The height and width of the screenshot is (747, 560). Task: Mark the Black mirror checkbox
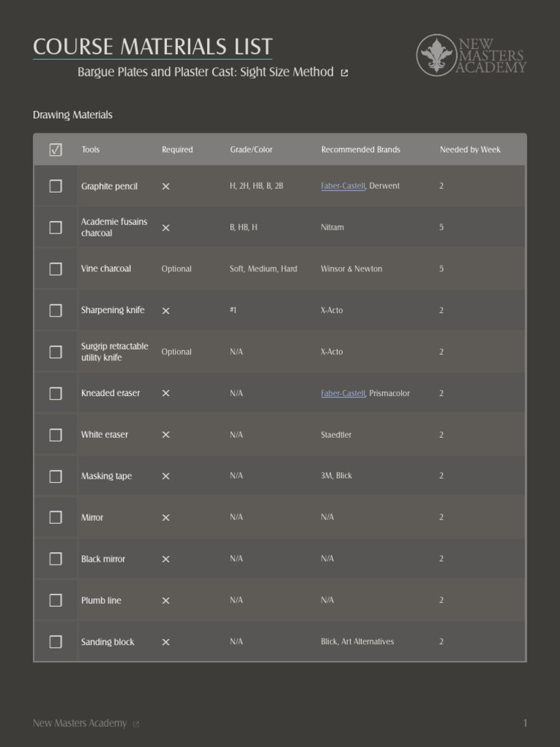point(55,560)
